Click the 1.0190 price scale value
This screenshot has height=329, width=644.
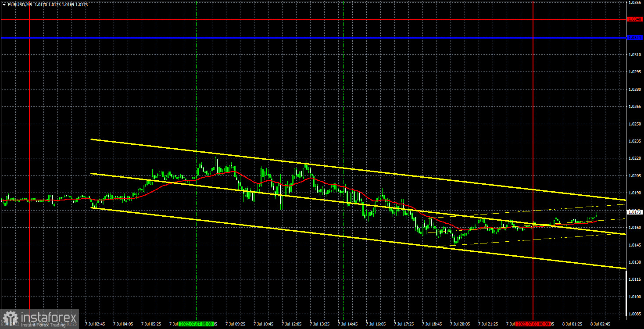(x=635, y=193)
